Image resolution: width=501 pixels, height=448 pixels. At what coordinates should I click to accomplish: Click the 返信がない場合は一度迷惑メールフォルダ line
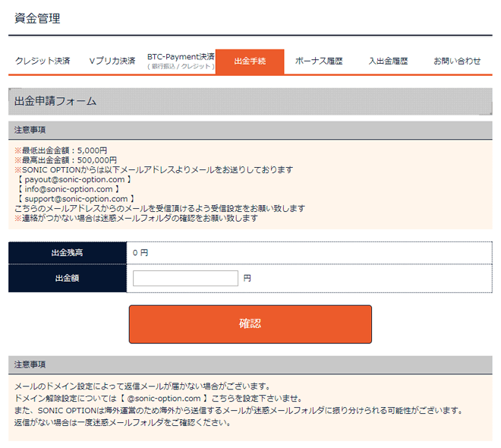pyautogui.click(x=122, y=423)
